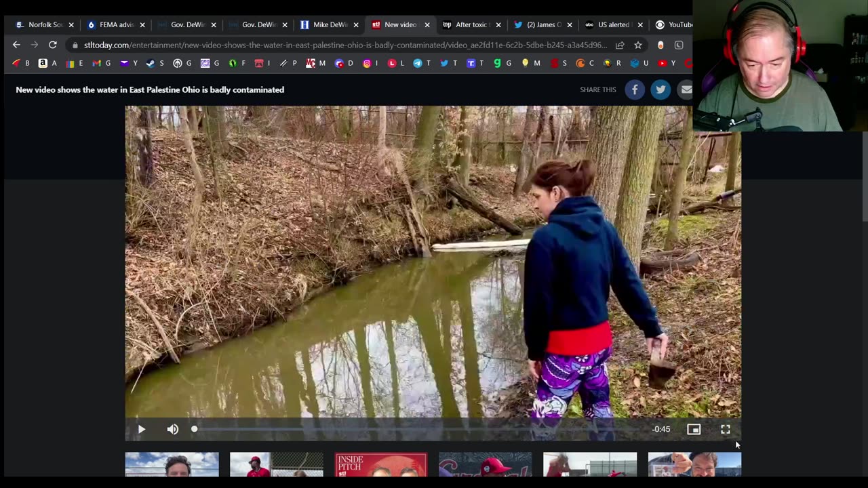868x488 pixels.
Task: Open the Instagram bookmark in the bookmarks bar
Action: (371, 63)
